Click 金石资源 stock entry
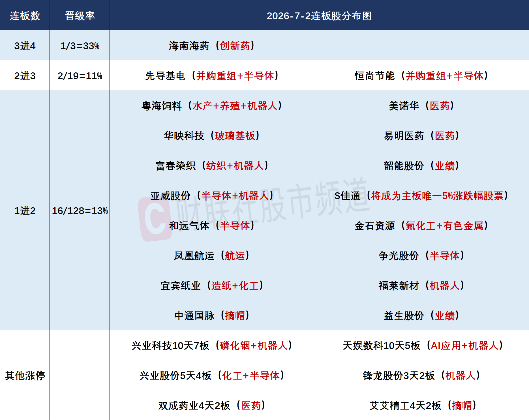Image resolution: width=529 pixels, height=420 pixels. pyautogui.click(x=421, y=225)
